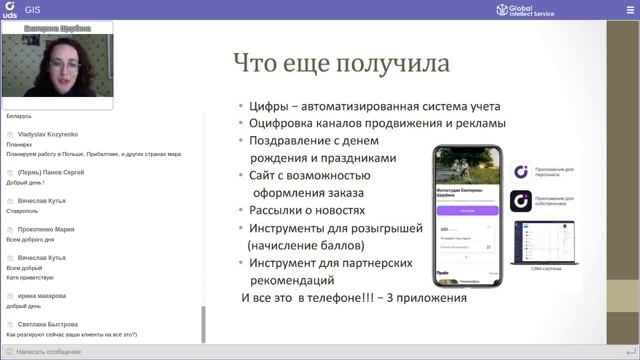Click the chat message Беларусь
The width and height of the screenshot is (640, 360).
19,116
